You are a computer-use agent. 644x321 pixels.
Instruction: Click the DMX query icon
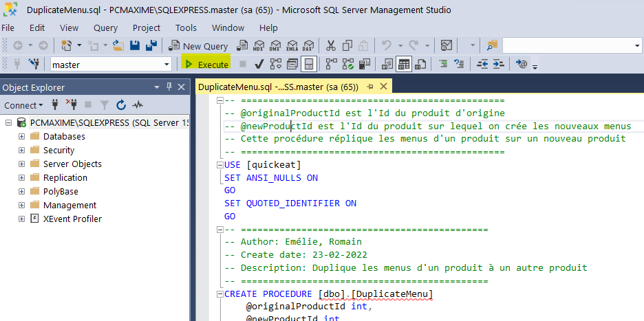[275, 45]
